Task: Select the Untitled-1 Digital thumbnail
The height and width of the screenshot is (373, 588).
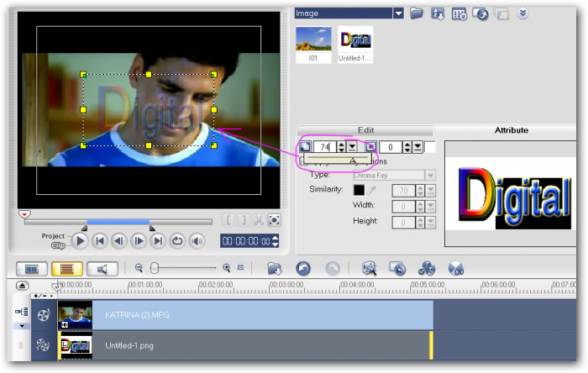Action: 355,45
